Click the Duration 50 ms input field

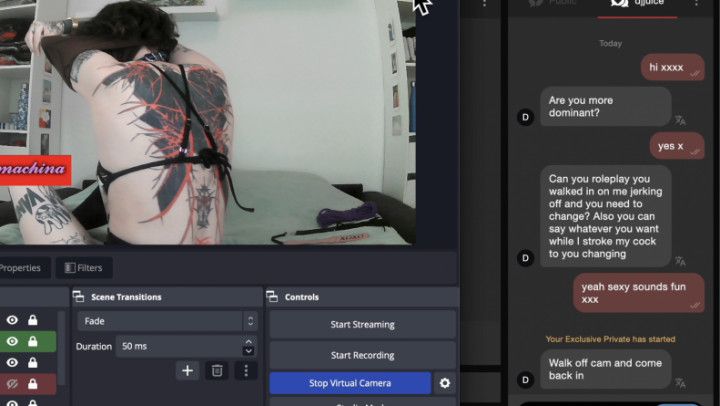tap(177, 345)
